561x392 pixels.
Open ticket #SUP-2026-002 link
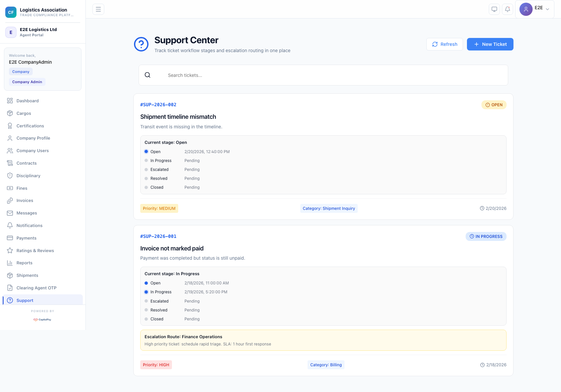pyautogui.click(x=158, y=105)
